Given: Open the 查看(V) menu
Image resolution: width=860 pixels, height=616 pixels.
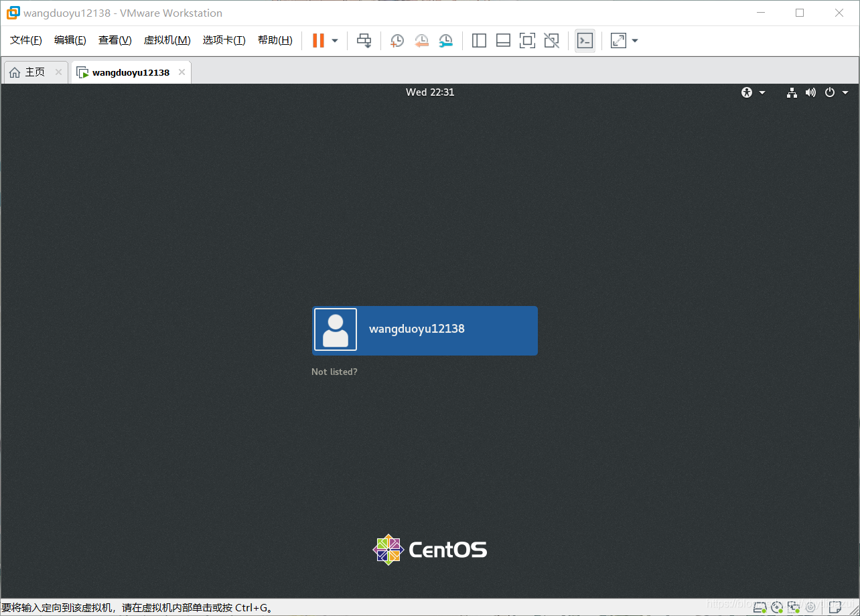Looking at the screenshot, I should (115, 41).
